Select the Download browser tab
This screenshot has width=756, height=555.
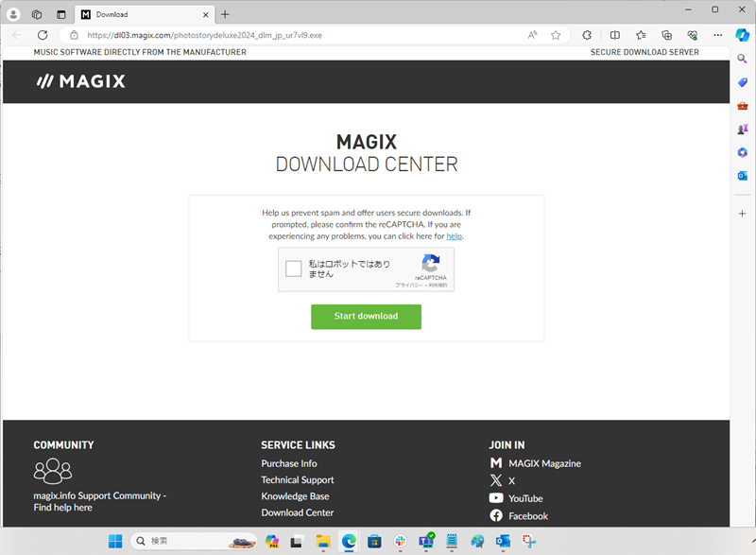pos(145,14)
